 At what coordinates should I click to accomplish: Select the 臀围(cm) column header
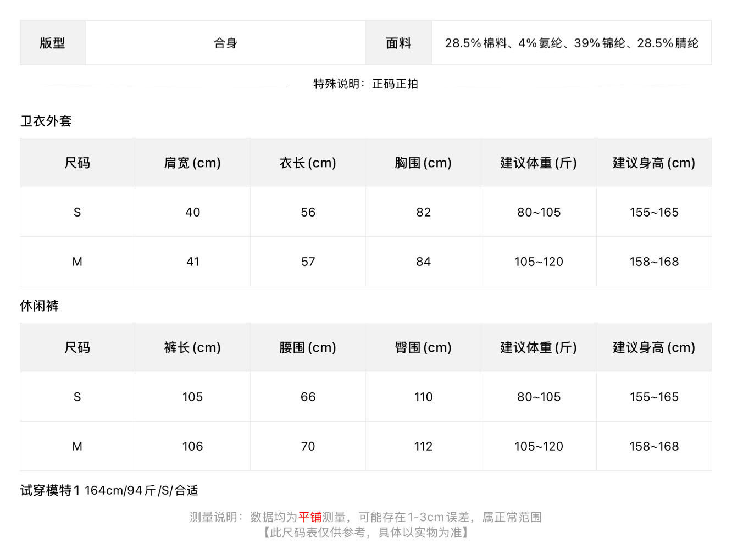(423, 347)
